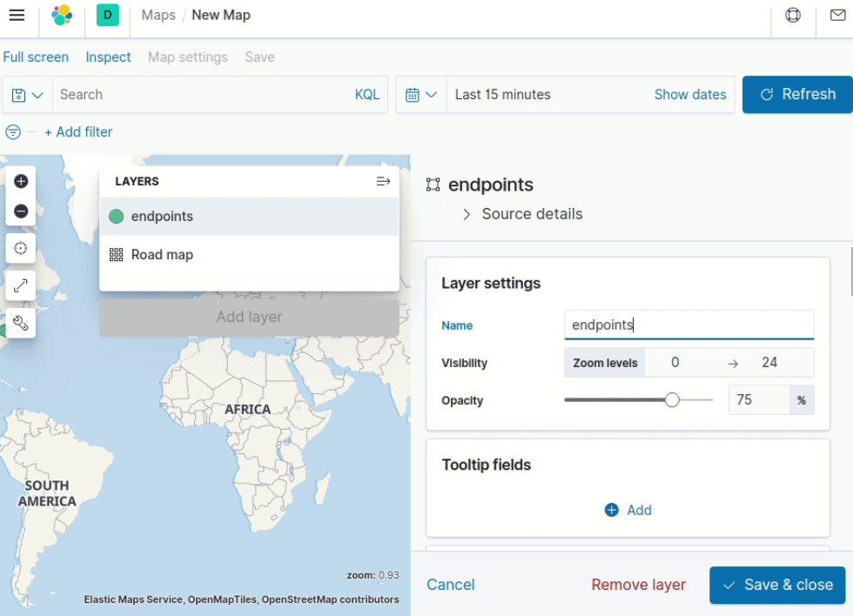
Task: Open the Inspect menu item
Action: coord(108,57)
